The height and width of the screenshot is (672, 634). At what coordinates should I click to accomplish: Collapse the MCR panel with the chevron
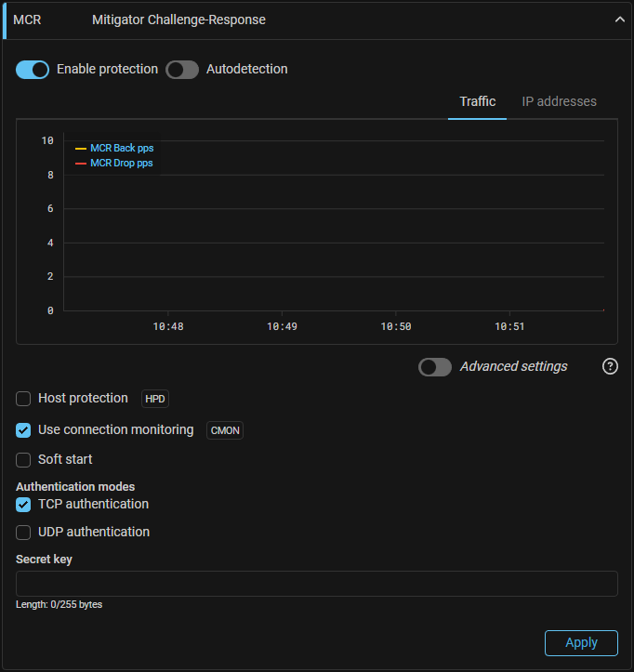(620, 20)
